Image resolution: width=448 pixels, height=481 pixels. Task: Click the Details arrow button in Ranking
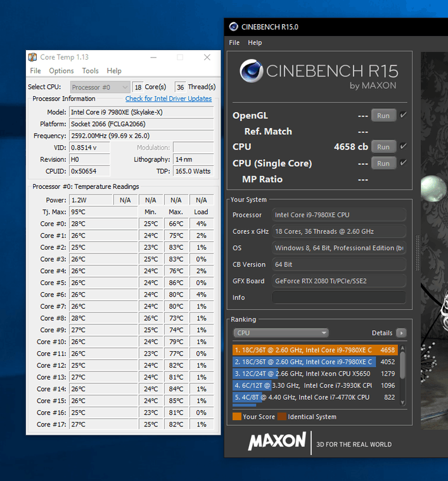401,333
